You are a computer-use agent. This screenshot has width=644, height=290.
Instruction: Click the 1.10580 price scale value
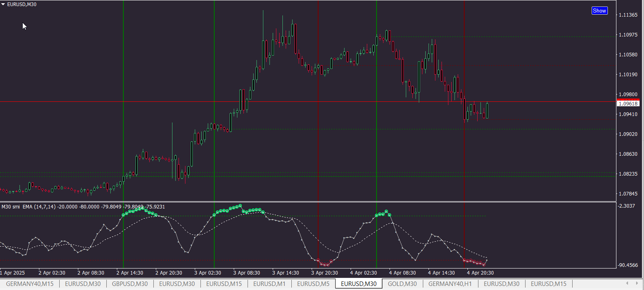[x=628, y=55]
